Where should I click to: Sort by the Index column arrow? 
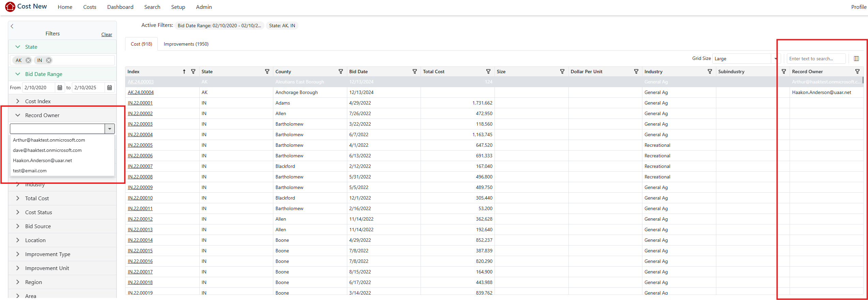(184, 72)
